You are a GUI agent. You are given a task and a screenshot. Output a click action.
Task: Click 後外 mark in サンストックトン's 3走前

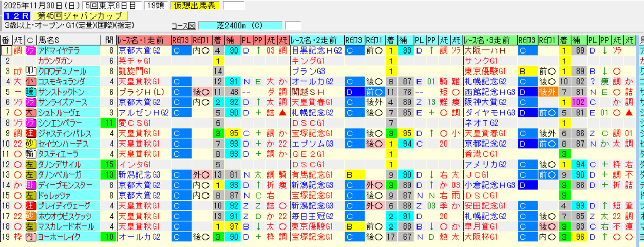coord(547,92)
